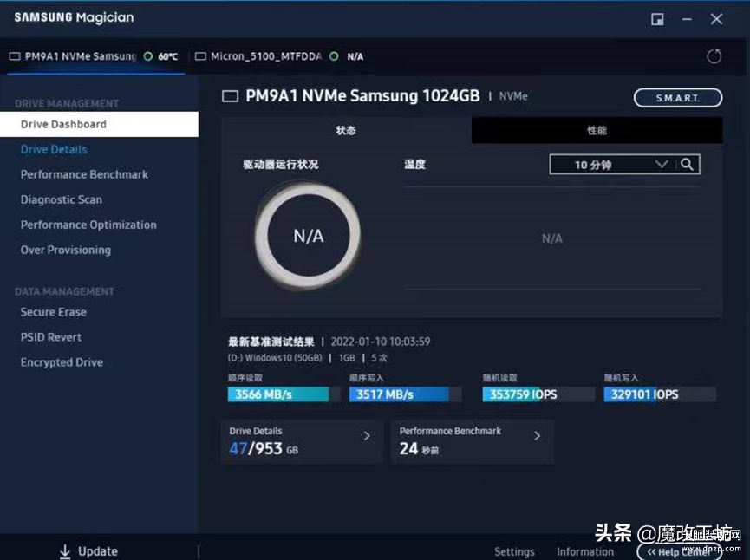The height and width of the screenshot is (560, 750).
Task: Open Secure Erase in sidebar
Action: pyautogui.click(x=54, y=312)
